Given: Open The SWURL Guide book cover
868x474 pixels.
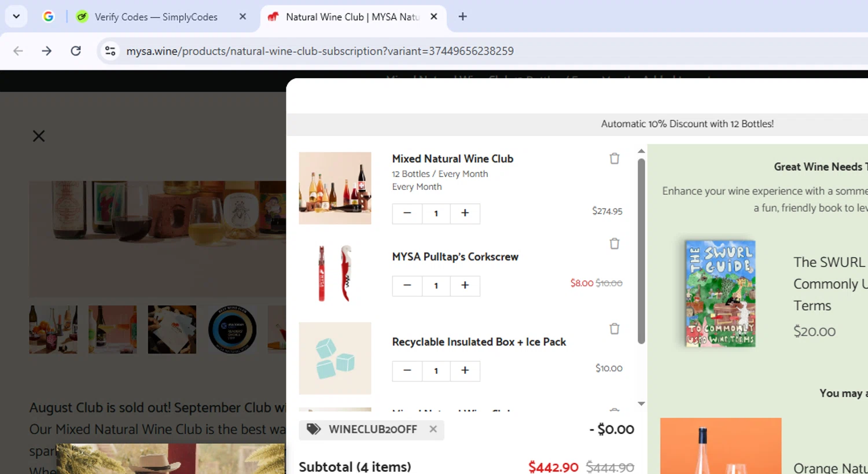Looking at the screenshot, I should click(x=720, y=293).
